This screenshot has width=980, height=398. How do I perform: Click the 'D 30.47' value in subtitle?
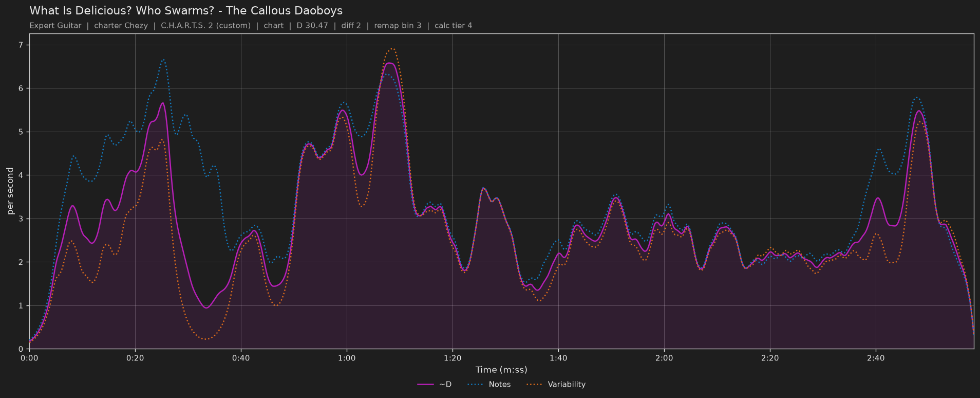point(312,26)
